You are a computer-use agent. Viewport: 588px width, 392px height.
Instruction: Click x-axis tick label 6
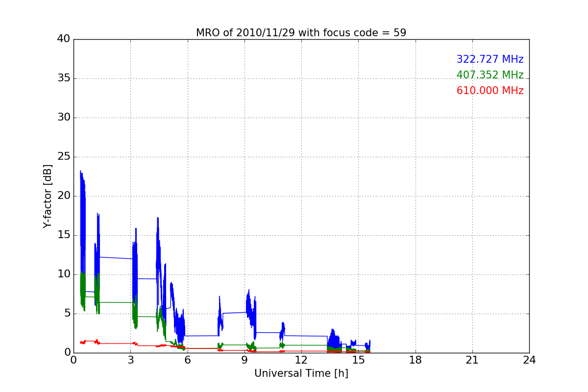187,360
